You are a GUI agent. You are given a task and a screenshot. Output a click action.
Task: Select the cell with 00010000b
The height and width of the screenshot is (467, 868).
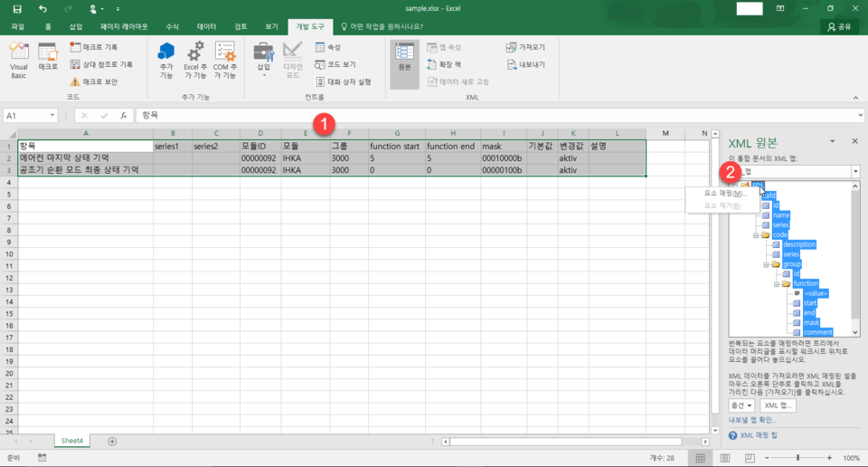504,158
